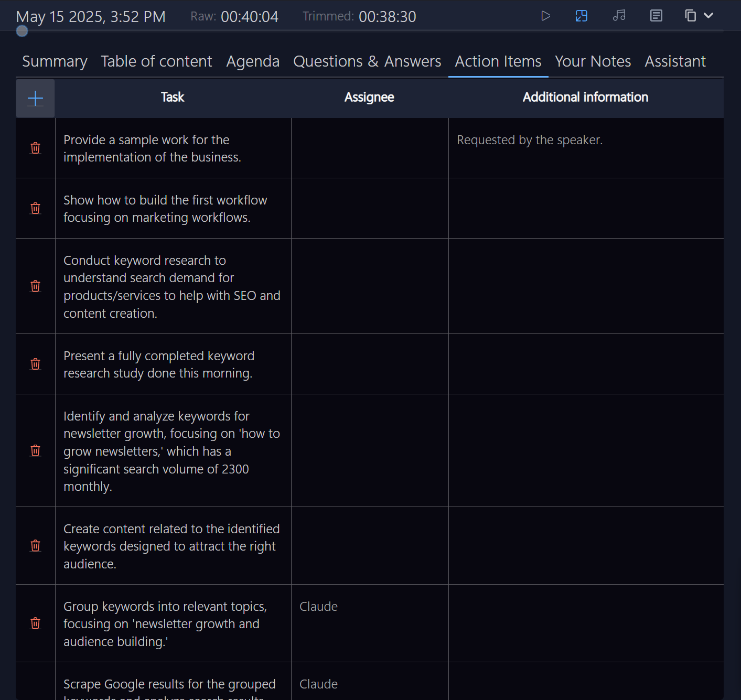Click the copy icon in the top bar
This screenshot has width=741, height=700.
tap(691, 16)
